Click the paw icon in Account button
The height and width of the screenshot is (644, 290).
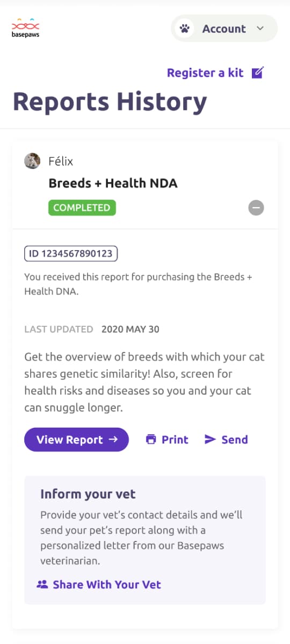[x=185, y=28]
